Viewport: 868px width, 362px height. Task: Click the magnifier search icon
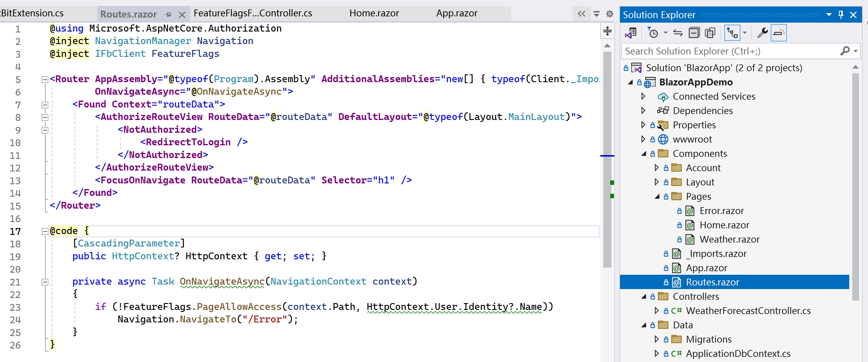coord(845,51)
